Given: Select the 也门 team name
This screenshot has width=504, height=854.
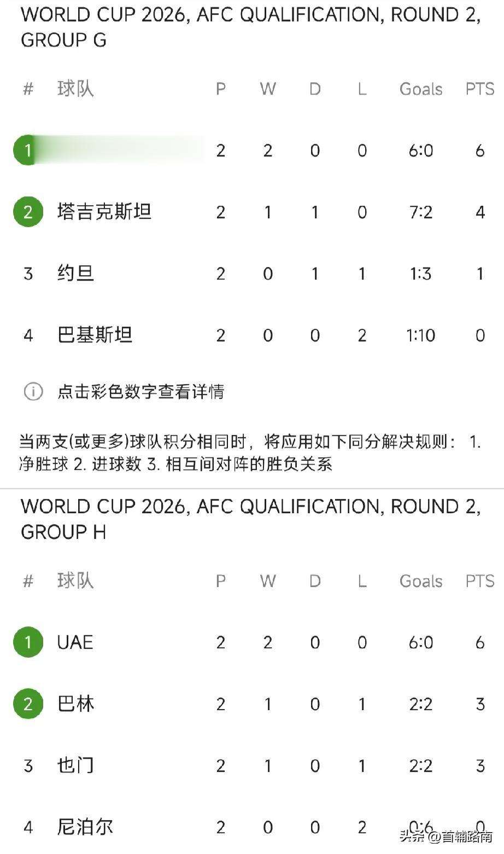Looking at the screenshot, I should [x=75, y=765].
